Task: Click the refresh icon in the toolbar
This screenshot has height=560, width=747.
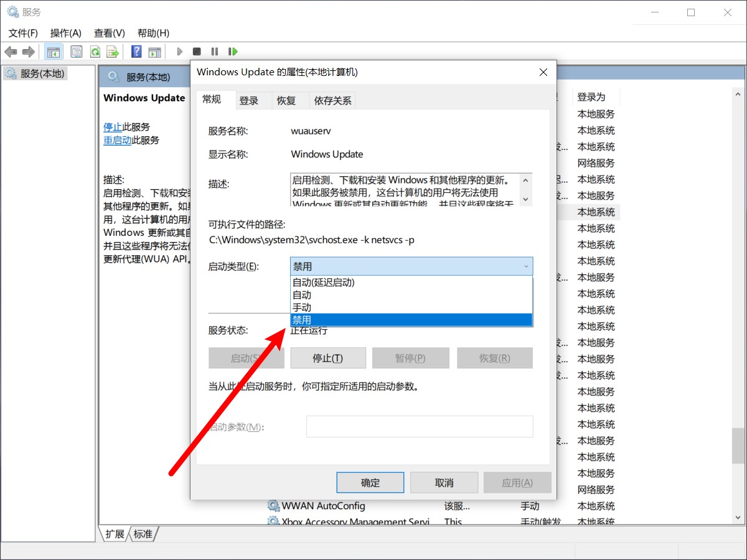Action: [x=95, y=51]
